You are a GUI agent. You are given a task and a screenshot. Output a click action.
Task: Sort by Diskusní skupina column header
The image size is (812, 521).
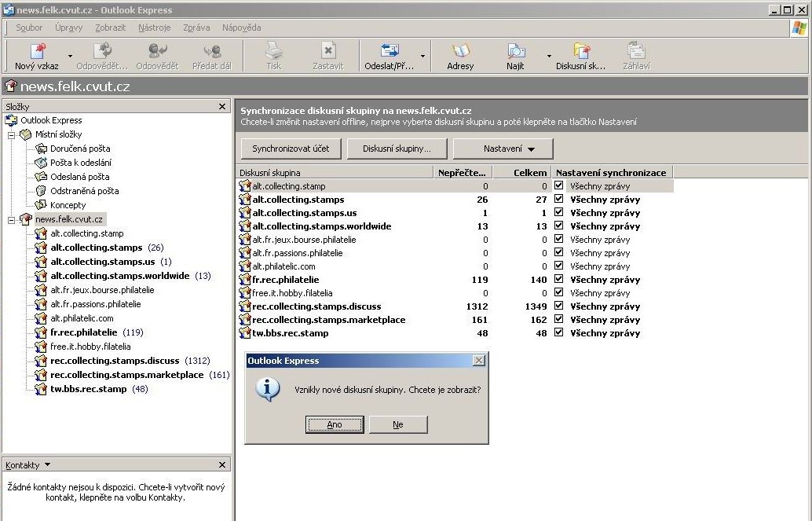(334, 173)
